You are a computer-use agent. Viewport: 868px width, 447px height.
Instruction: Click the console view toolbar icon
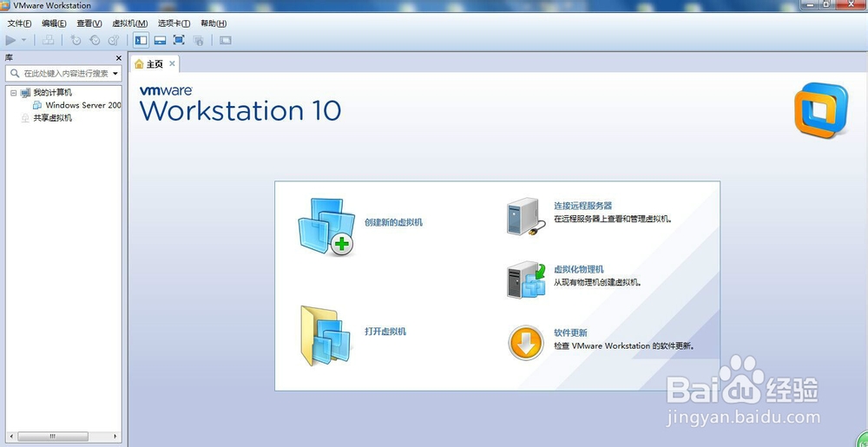pos(226,40)
